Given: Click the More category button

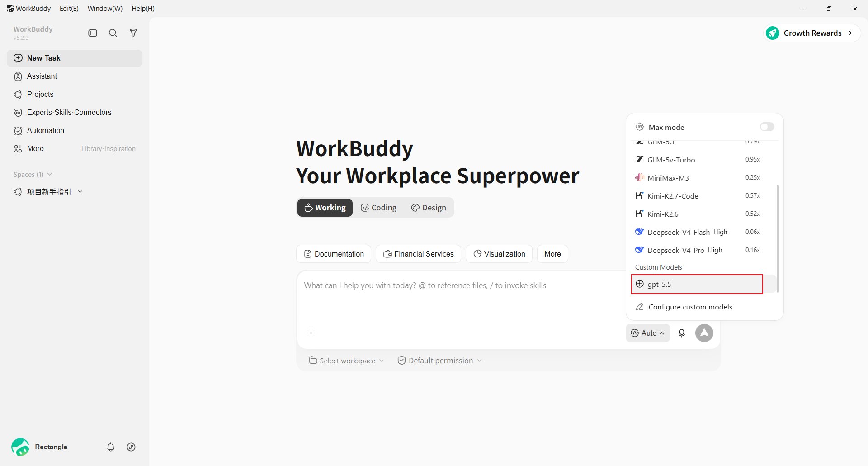Looking at the screenshot, I should point(552,254).
